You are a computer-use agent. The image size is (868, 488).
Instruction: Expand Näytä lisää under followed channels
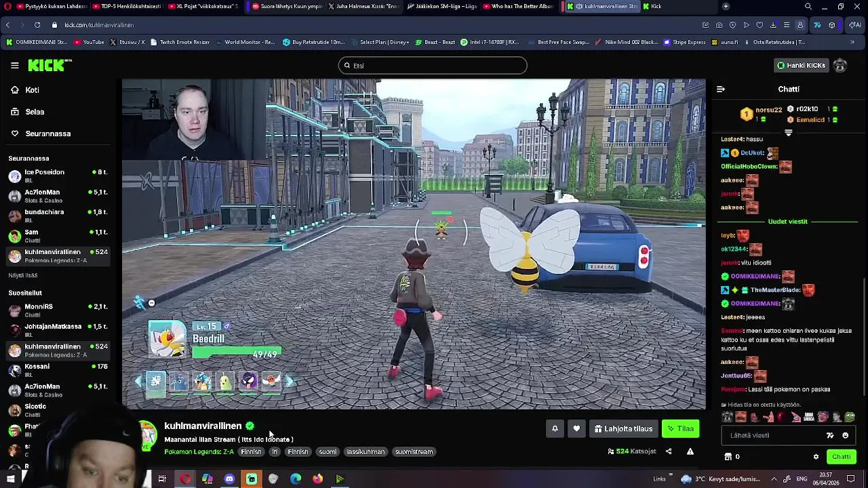coord(23,275)
